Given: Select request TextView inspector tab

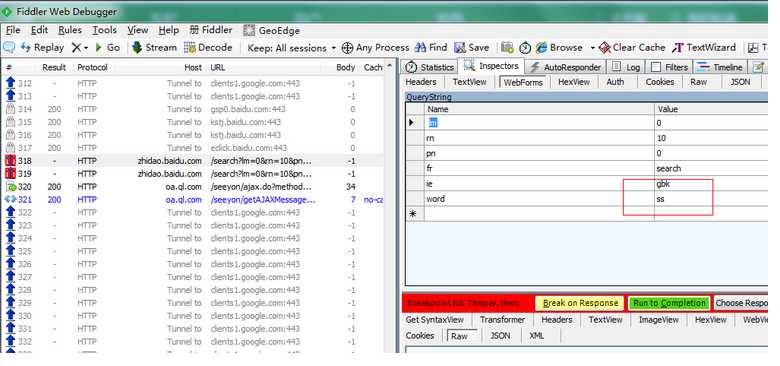Looking at the screenshot, I should pyautogui.click(x=469, y=82).
